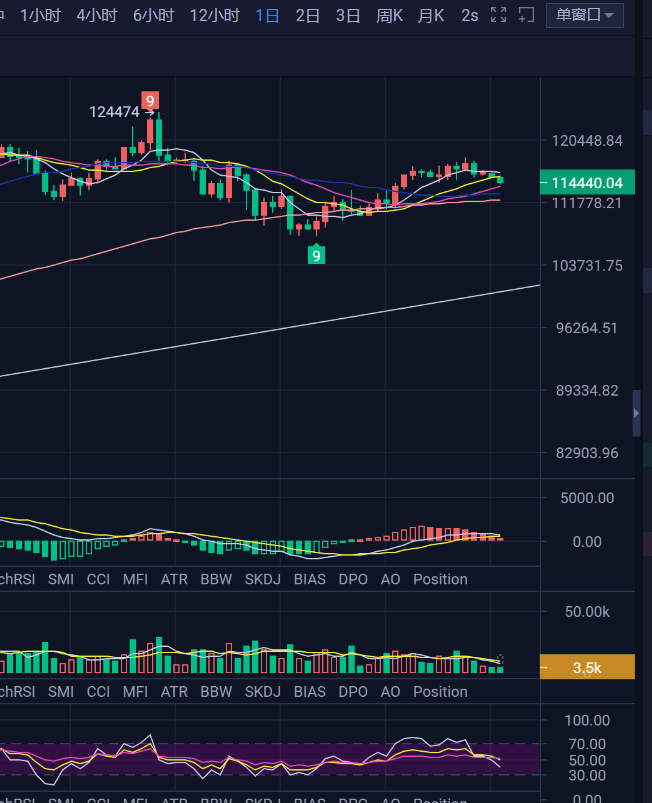
Task: Click the add window screenshot icon
Action: 526,15
